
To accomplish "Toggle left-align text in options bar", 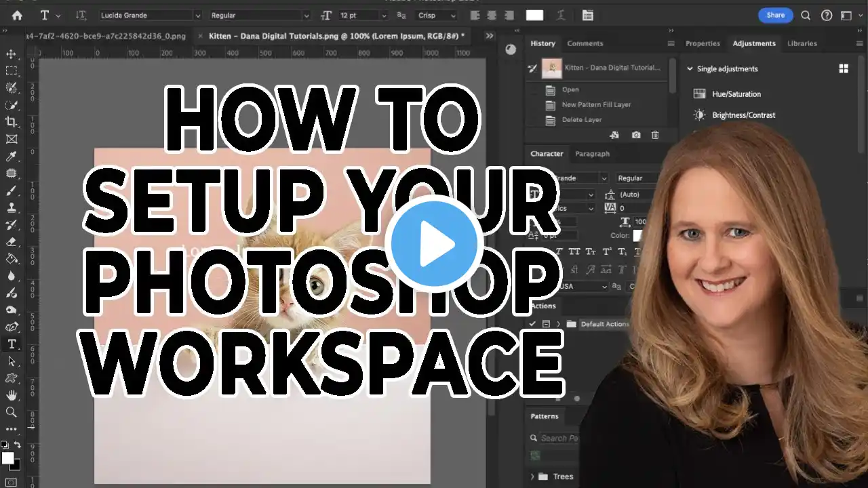I will pyautogui.click(x=475, y=15).
